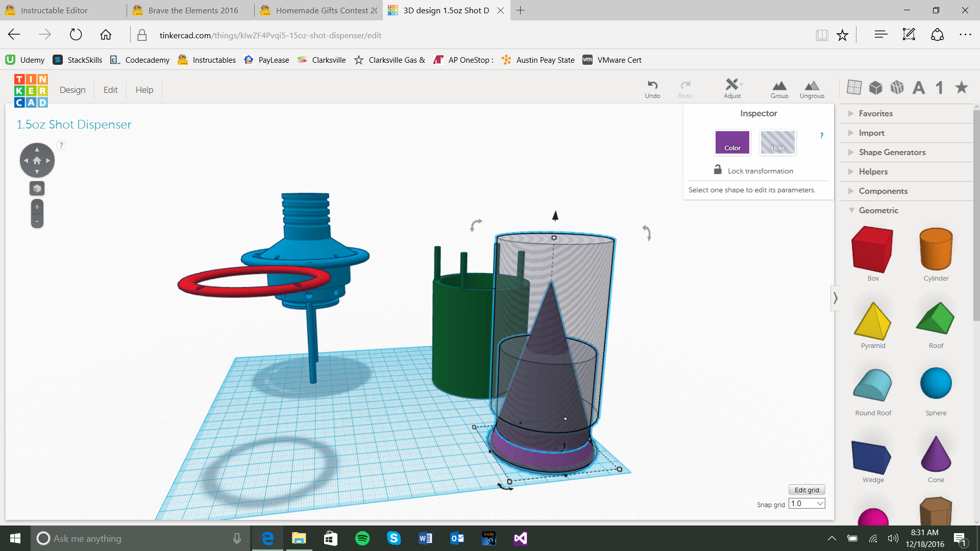Select the Cone shape thumbnail
Image resolution: width=980 pixels, height=551 pixels.
pyautogui.click(x=936, y=455)
